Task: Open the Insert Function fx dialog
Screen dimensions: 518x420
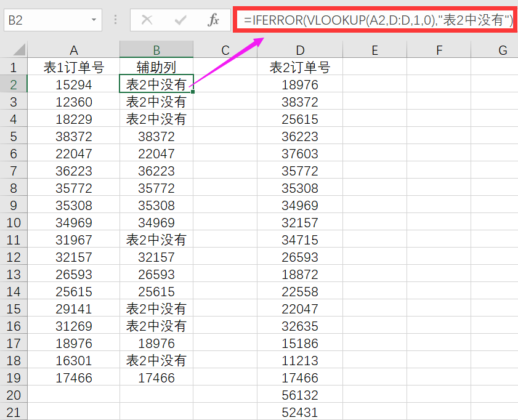Action: click(x=213, y=20)
